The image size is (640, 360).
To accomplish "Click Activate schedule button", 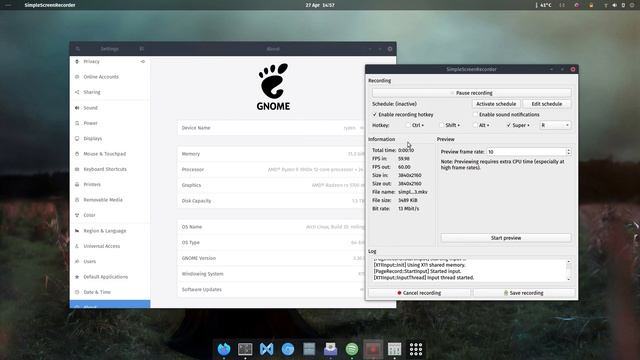I will click(x=496, y=104).
